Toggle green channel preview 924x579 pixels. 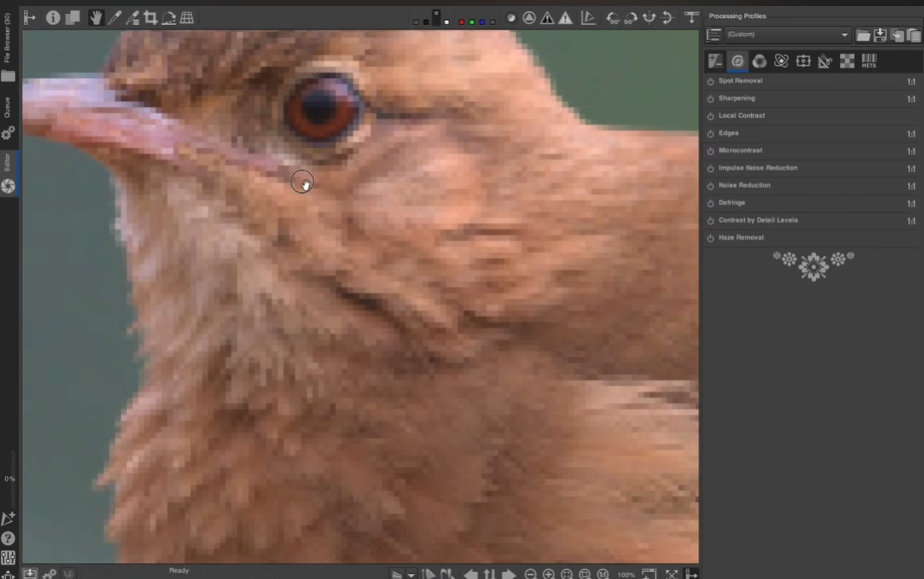472,23
